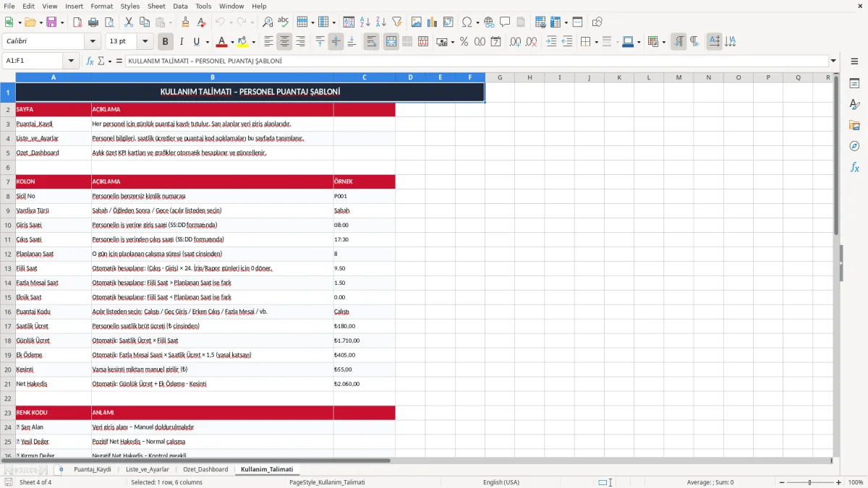Insert a comment
This screenshot has width=868, height=488.
pyautogui.click(x=505, y=22)
